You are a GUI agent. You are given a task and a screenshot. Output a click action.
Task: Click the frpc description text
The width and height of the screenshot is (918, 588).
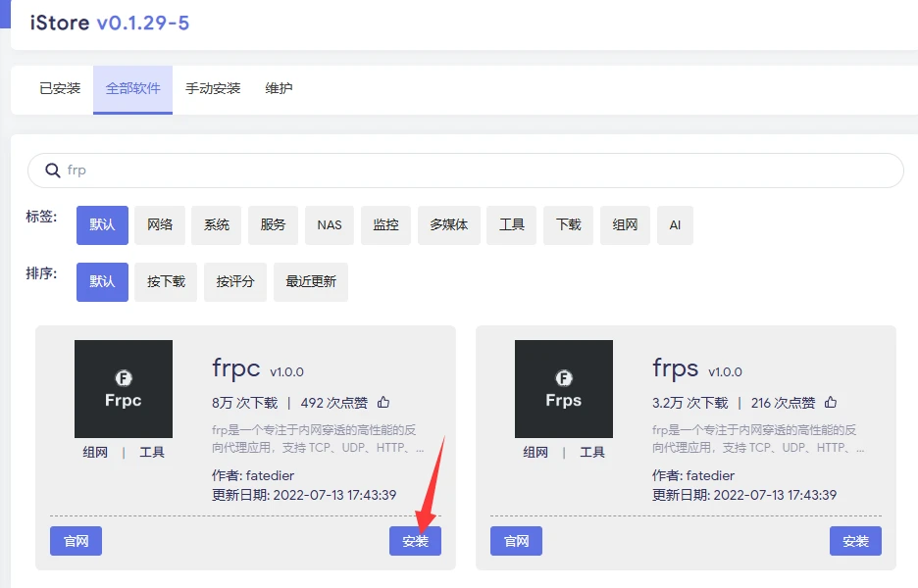click(x=318, y=439)
